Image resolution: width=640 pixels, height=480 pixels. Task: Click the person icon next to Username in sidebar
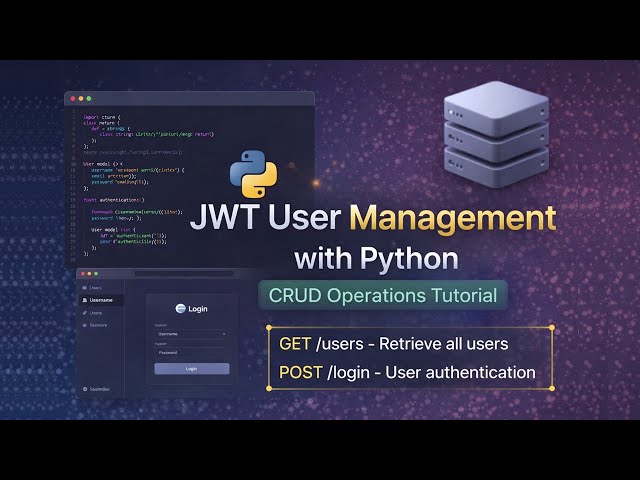(x=85, y=300)
